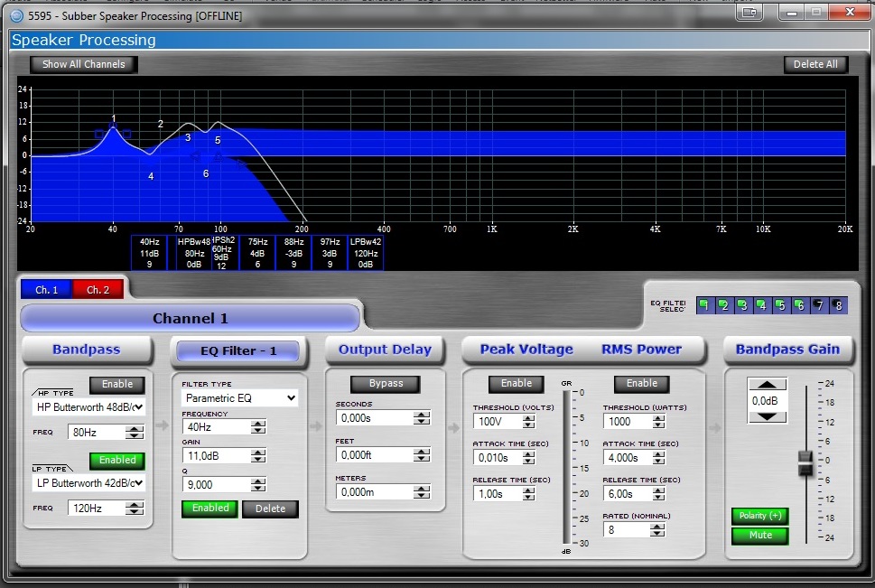Select unused EQ filter 8
The width and height of the screenshot is (875, 588).
point(838,306)
